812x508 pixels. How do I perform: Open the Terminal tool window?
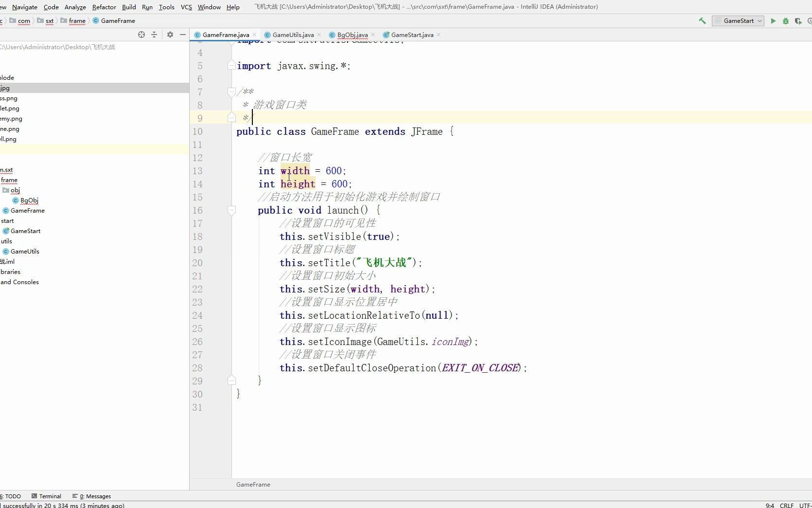tap(47, 496)
